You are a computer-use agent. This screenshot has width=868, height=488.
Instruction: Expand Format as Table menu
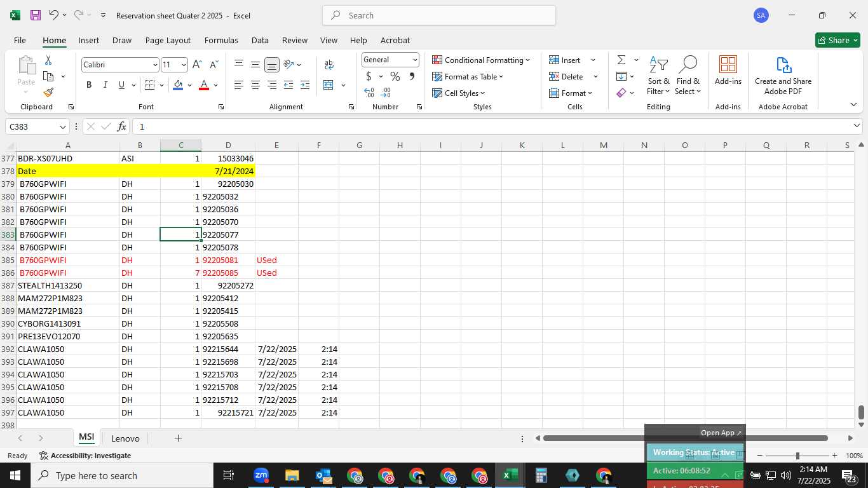[468, 76]
